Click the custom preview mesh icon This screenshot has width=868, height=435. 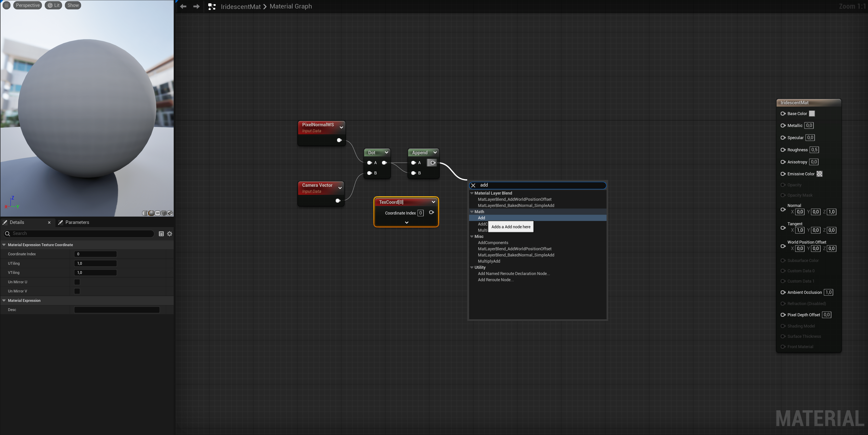(170, 213)
